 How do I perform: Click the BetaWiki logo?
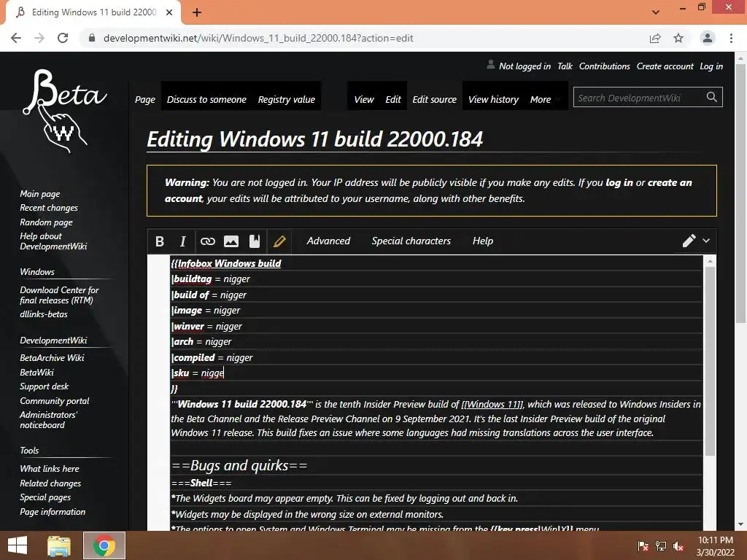(65, 112)
